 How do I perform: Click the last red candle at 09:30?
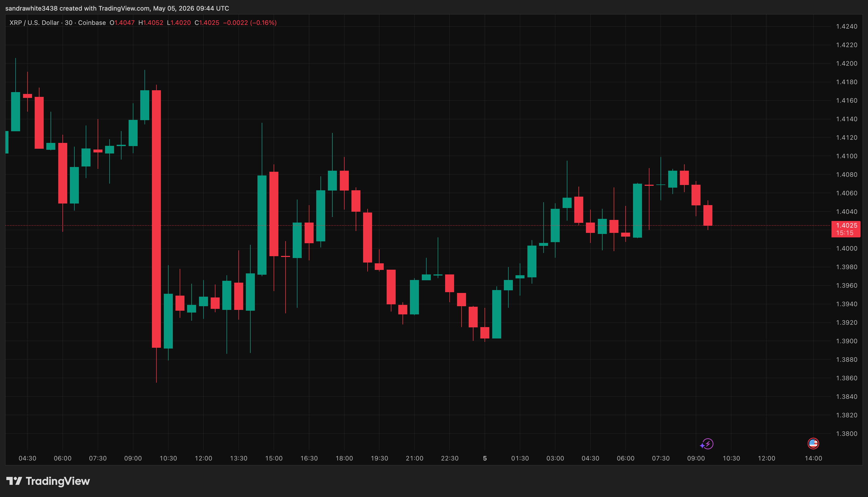(708, 215)
